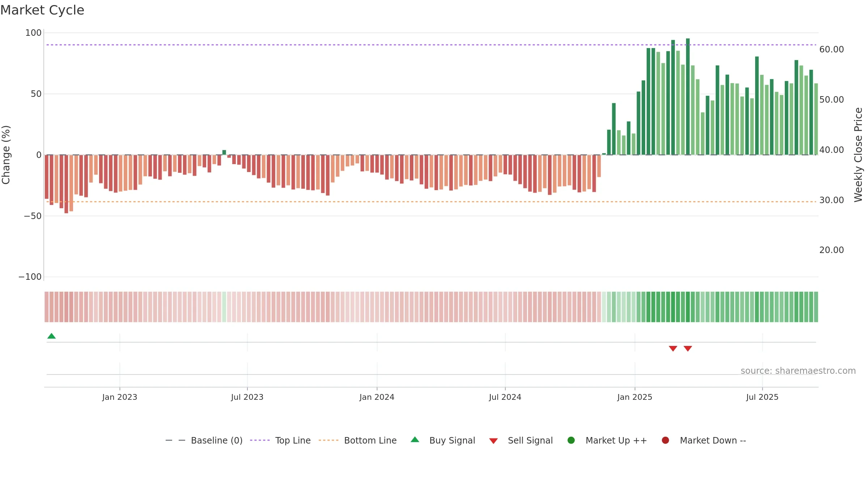868x488 pixels.
Task: Click the first red Sell Signal marker
Action: (x=673, y=348)
